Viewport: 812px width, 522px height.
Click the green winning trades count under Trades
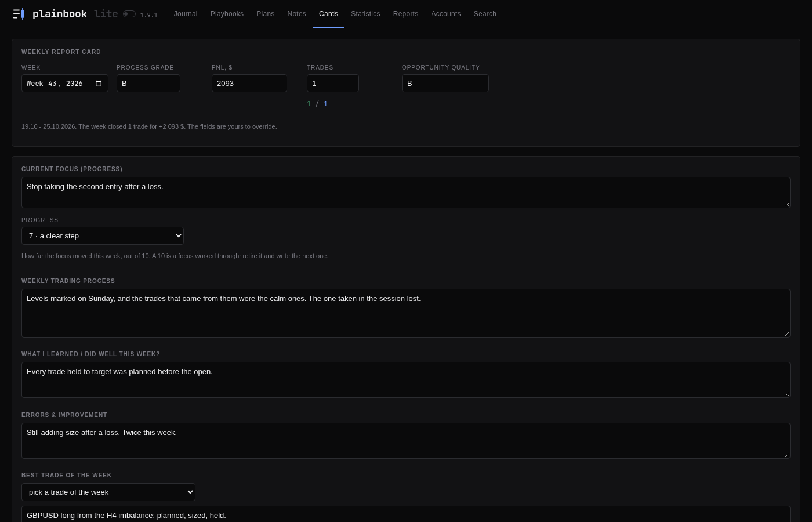[x=309, y=104]
